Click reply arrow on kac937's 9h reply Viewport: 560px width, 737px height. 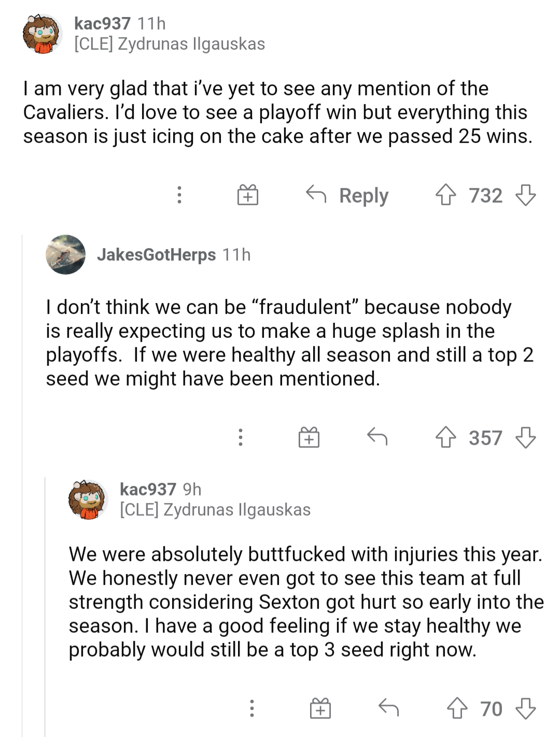pyautogui.click(x=388, y=708)
